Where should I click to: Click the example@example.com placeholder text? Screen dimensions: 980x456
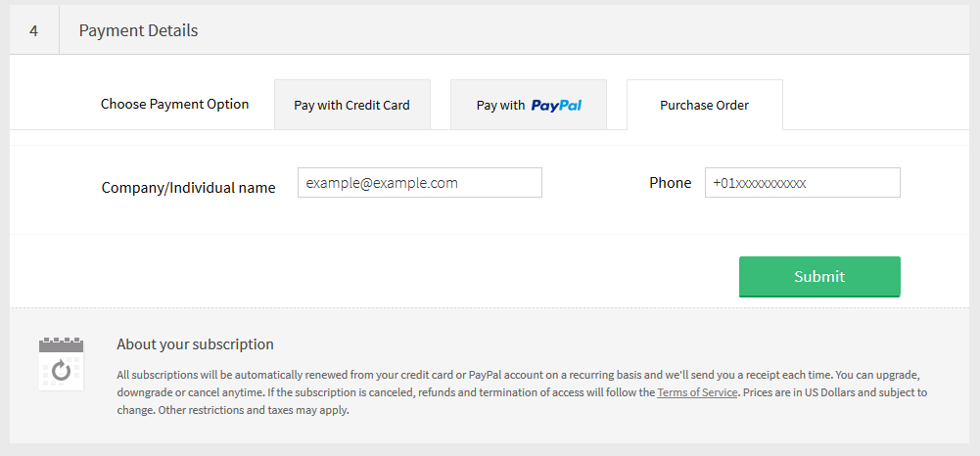point(382,183)
